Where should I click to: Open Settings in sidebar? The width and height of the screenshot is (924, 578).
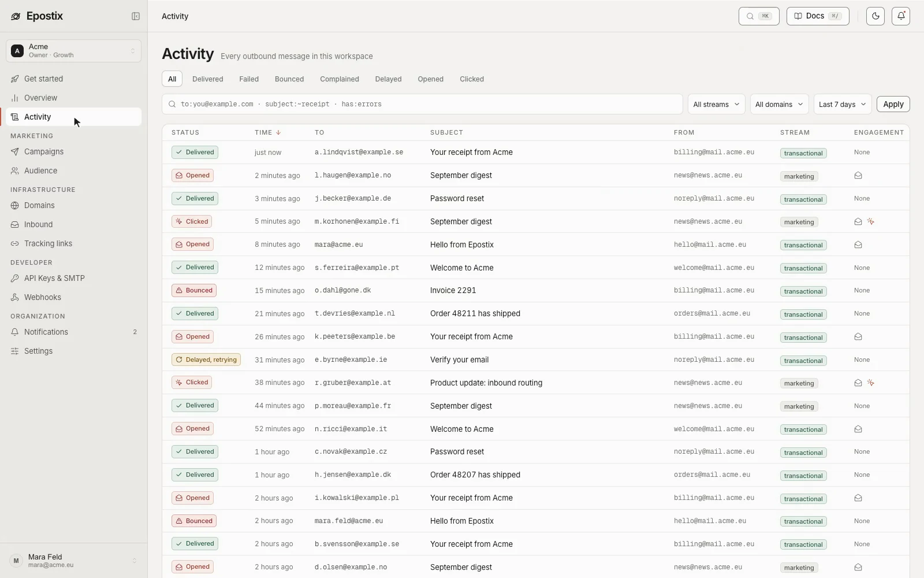(73, 351)
